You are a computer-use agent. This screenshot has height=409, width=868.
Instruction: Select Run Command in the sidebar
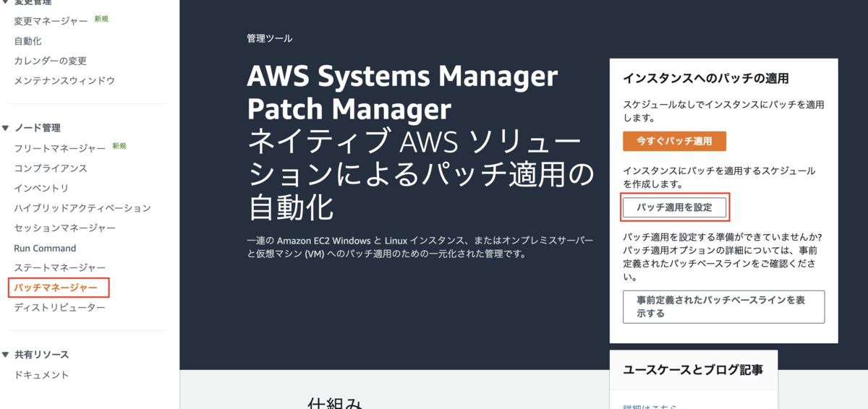45,248
